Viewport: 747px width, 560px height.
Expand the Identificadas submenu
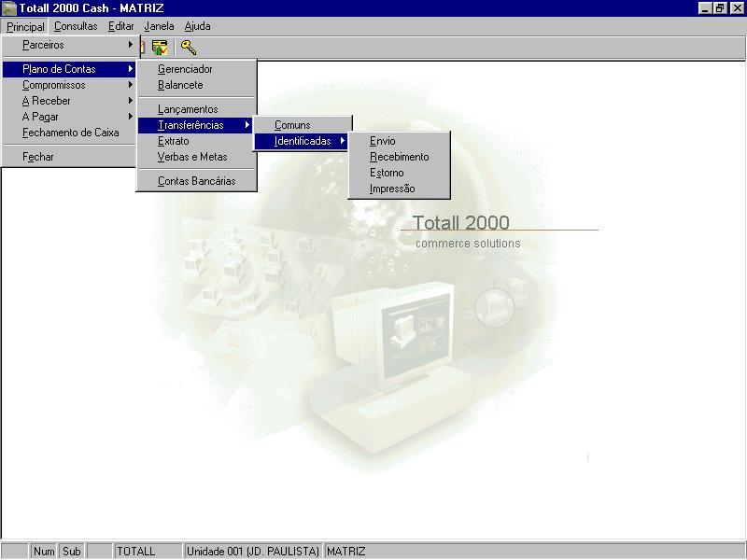tap(303, 141)
